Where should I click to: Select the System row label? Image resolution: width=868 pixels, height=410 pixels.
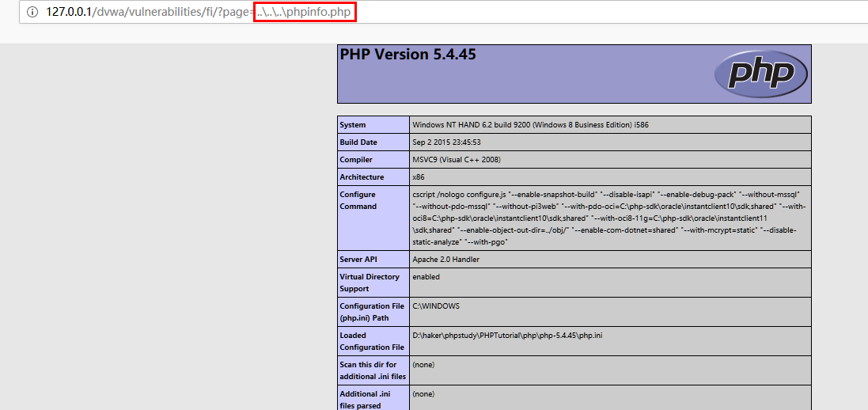pos(353,125)
